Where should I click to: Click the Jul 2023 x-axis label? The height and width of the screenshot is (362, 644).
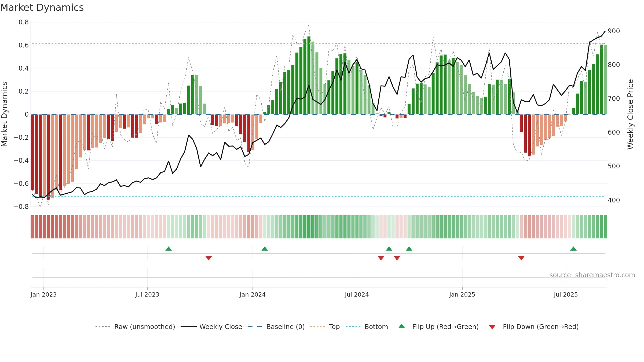[x=147, y=294]
